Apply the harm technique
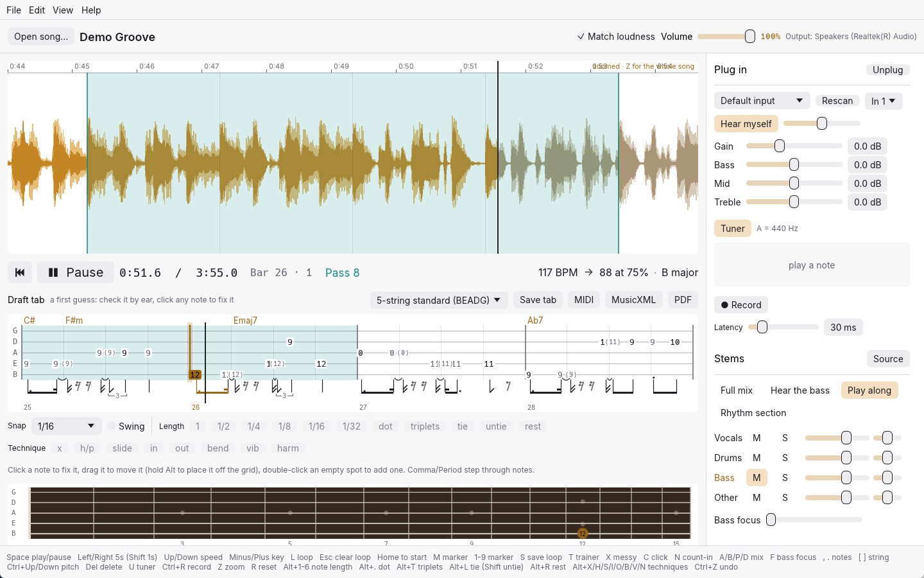 pos(287,448)
